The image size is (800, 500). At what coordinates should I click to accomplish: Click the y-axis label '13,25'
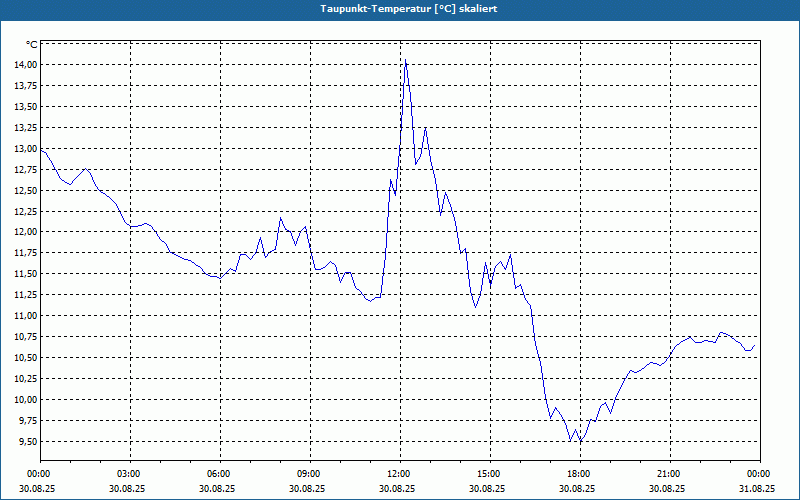pyautogui.click(x=28, y=128)
